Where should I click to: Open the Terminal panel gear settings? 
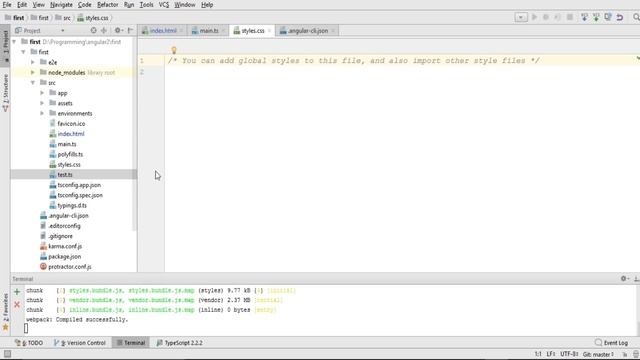[x=624, y=278]
